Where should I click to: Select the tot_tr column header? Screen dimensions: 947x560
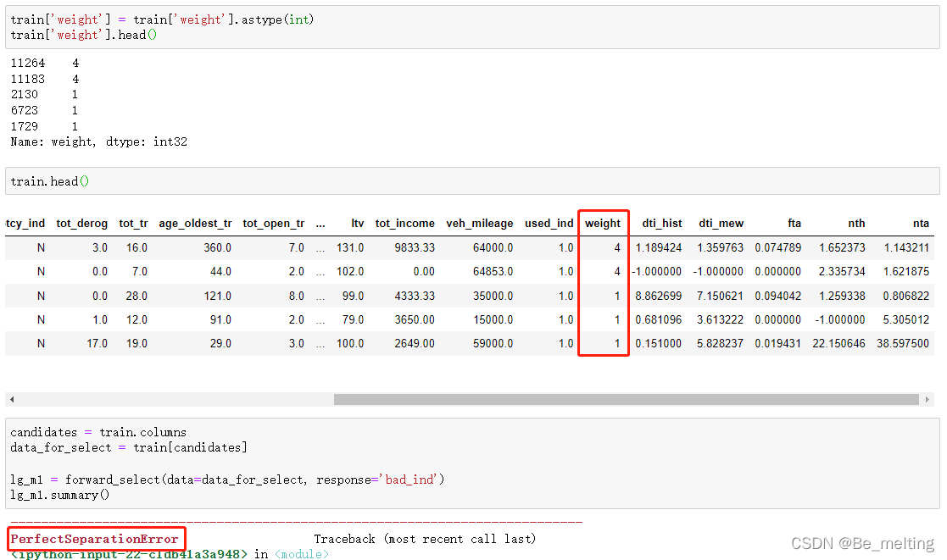tap(133, 224)
